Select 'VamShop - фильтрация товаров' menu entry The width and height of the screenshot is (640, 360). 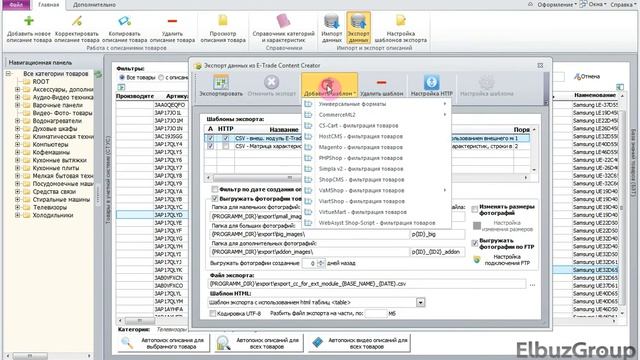click(362, 191)
